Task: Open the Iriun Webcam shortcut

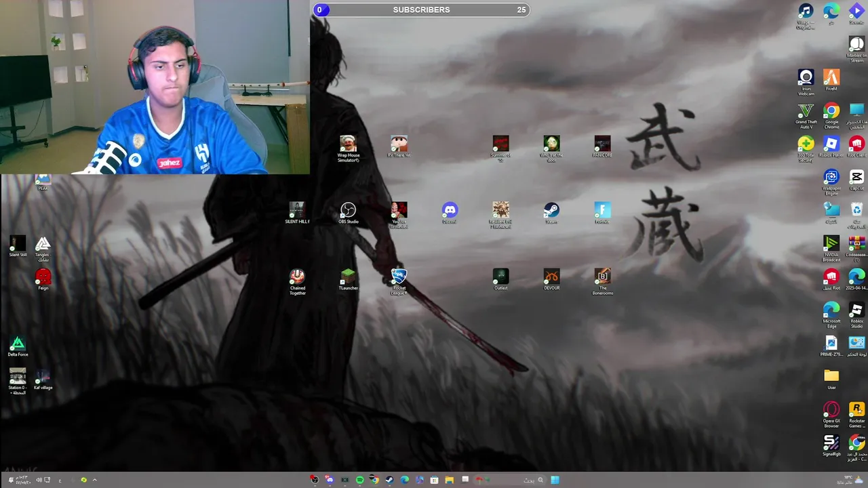Action: point(806,83)
